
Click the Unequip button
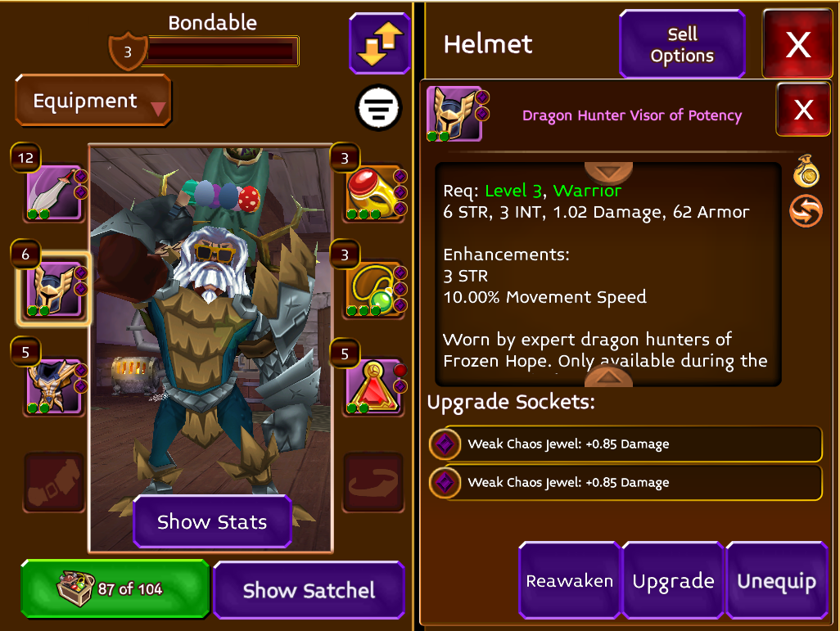[x=777, y=580]
